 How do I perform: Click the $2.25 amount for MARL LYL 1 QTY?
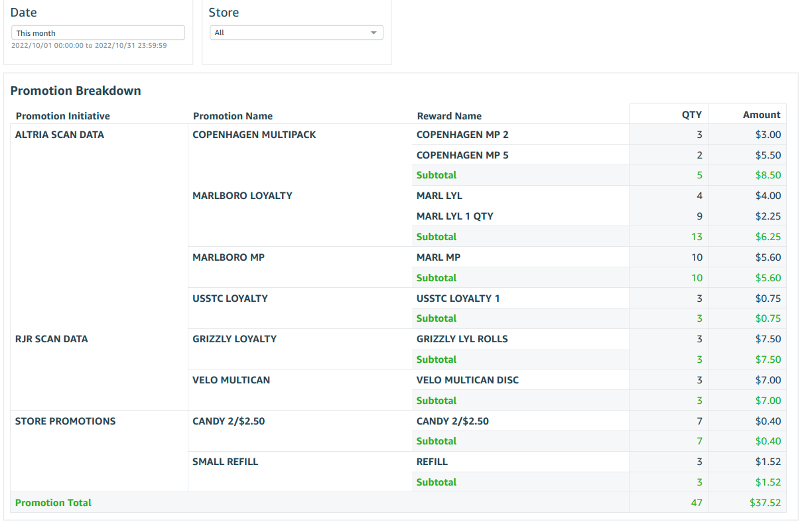768,216
